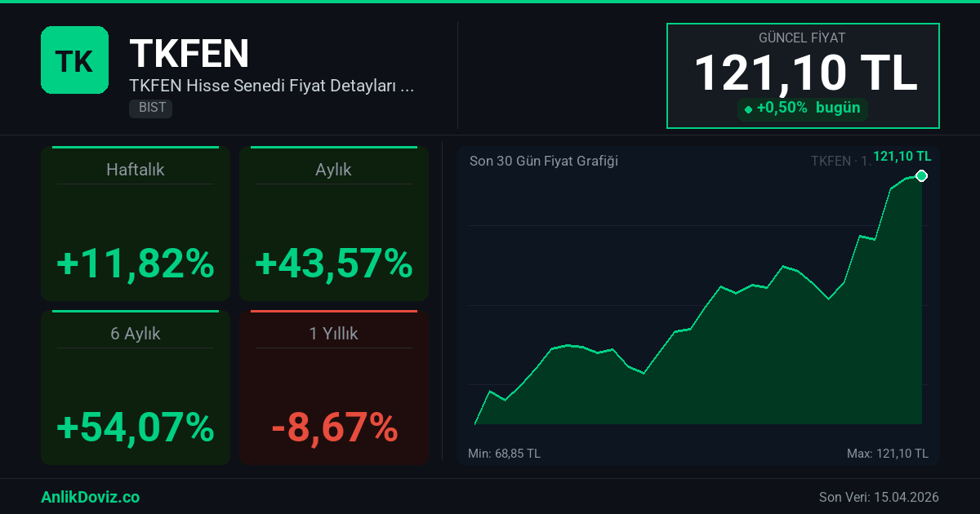Click the +11,82% weekly change value

136,264
